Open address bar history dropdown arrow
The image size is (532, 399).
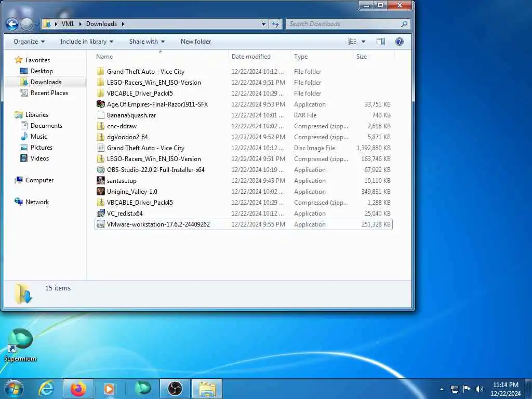click(263, 24)
